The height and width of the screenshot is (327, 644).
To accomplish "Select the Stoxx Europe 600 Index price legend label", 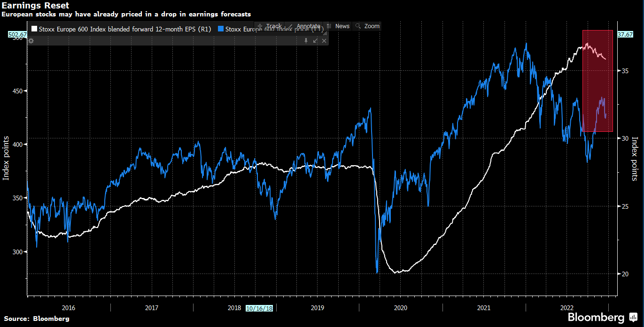I will click(275, 29).
